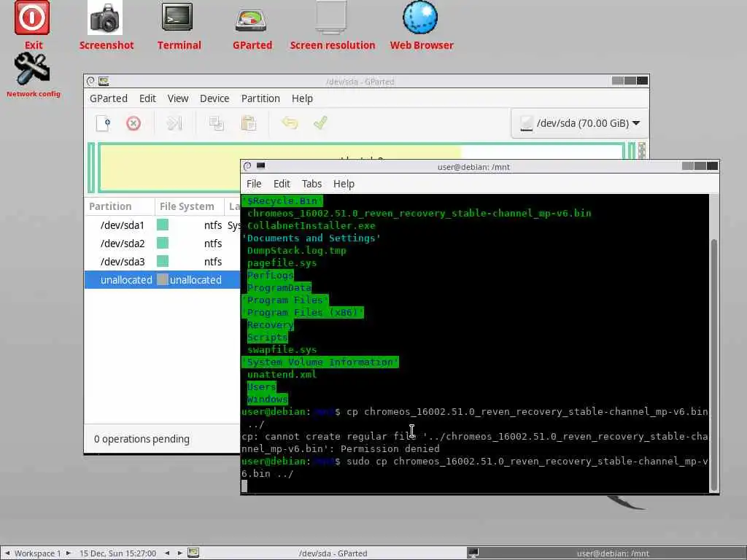Click the $Recycle.Bin entry in the terminal listing
Screen dimensions: 747x560
tap(282, 201)
